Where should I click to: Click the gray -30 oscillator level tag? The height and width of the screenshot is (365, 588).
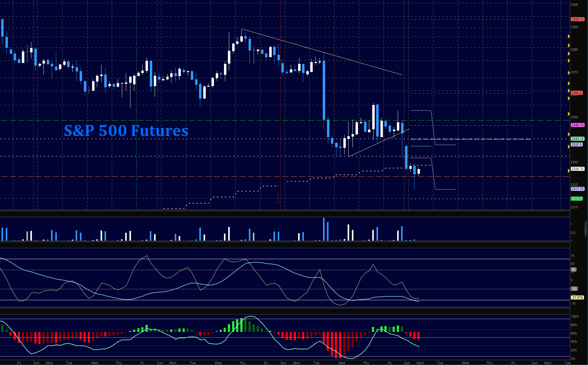[574, 289]
